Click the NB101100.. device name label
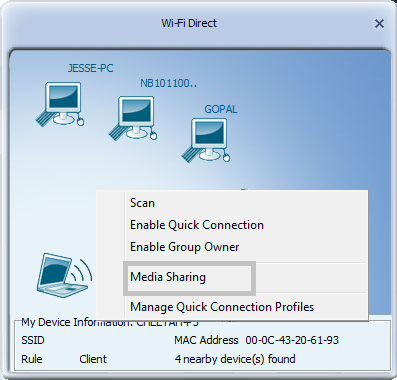Image resolution: width=397 pixels, height=380 pixels. (x=168, y=83)
